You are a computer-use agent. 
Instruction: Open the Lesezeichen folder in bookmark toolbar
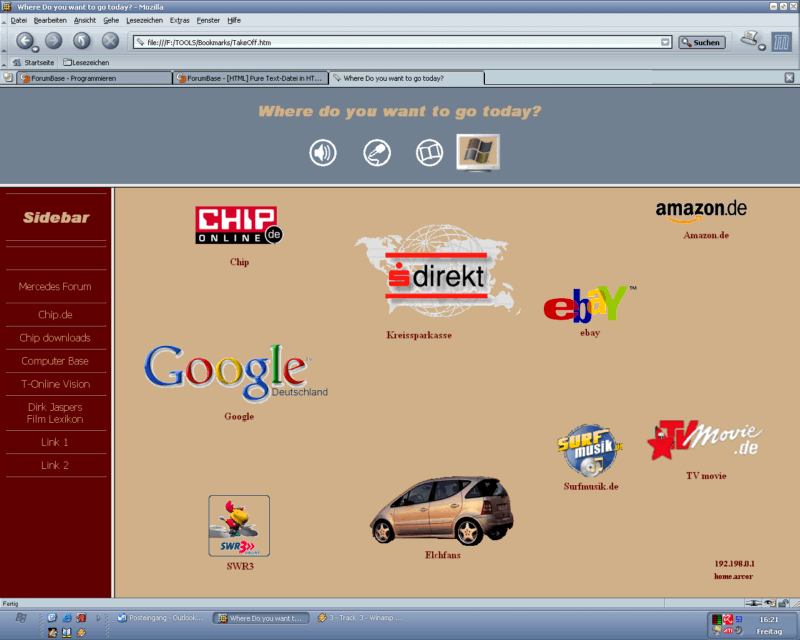[86, 62]
